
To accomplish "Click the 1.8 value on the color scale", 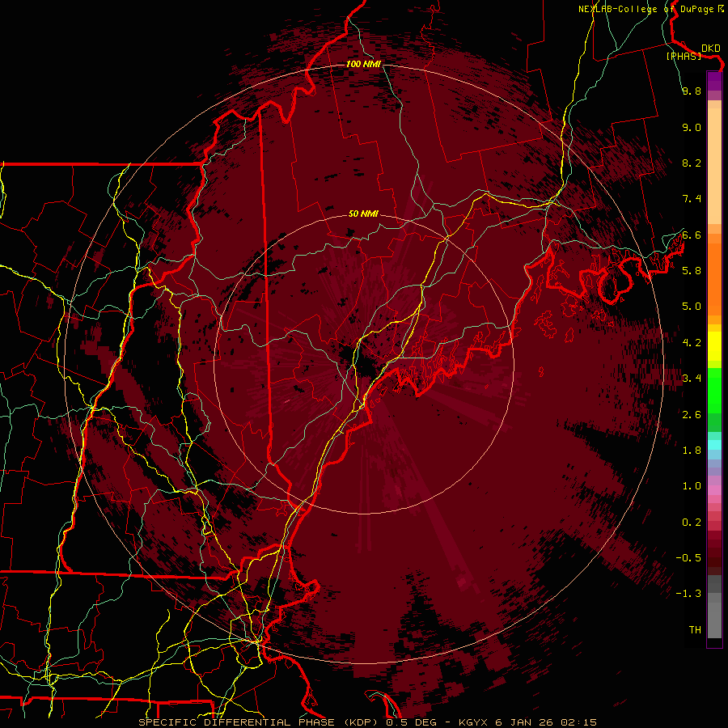I will 692,450.
